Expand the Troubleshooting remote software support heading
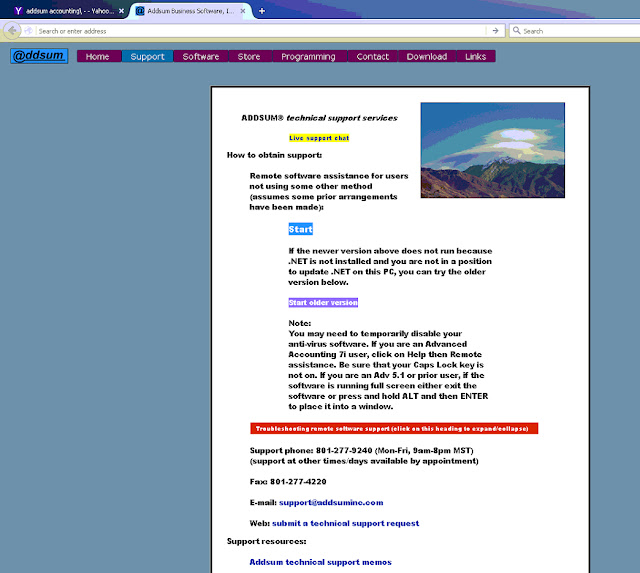This screenshot has width=640, height=573. click(x=394, y=429)
